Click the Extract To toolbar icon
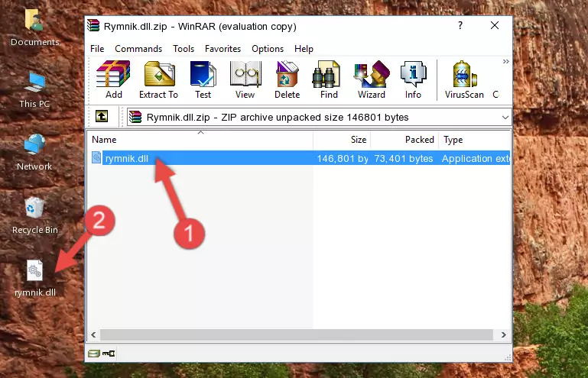The height and width of the screenshot is (378, 588). tap(158, 79)
